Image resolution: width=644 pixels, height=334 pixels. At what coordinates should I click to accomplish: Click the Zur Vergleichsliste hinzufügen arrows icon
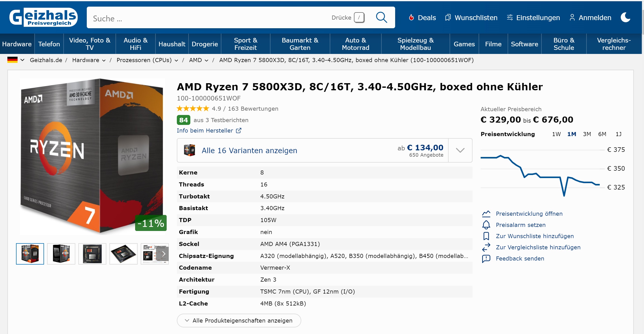coord(486,247)
